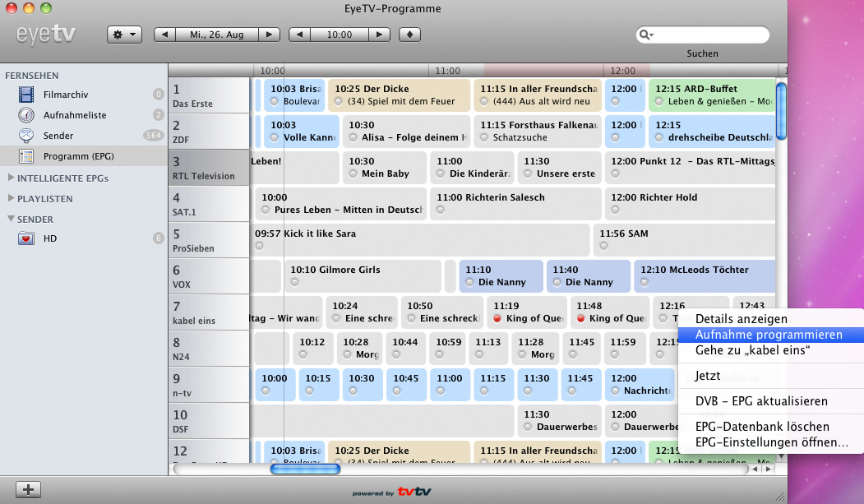The image size is (864, 504).
Task: Select n-tv 12:00 Nachrichten program
Action: (x=640, y=385)
